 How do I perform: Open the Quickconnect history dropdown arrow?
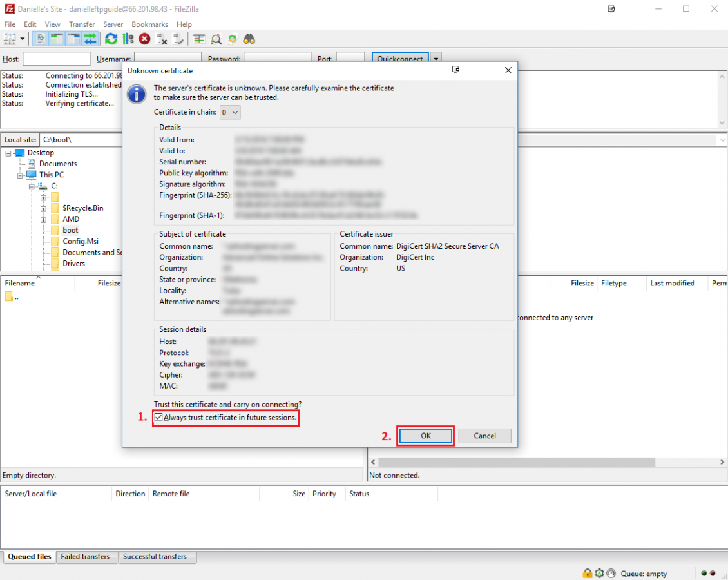436,59
